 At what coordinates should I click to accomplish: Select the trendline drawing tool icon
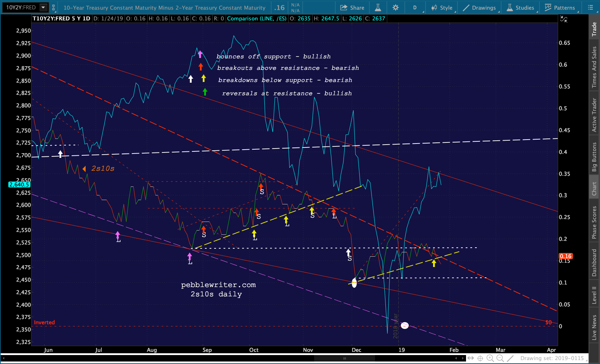510,358
